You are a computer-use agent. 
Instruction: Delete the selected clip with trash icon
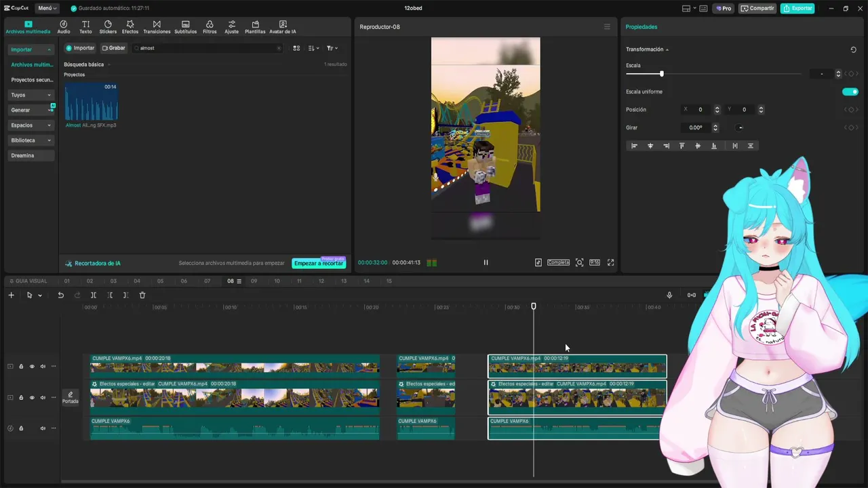(142, 295)
